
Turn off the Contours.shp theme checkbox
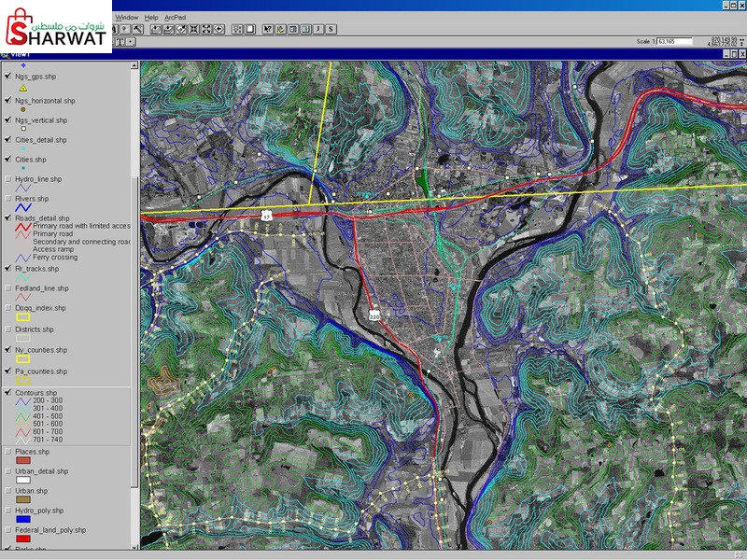click(7, 392)
